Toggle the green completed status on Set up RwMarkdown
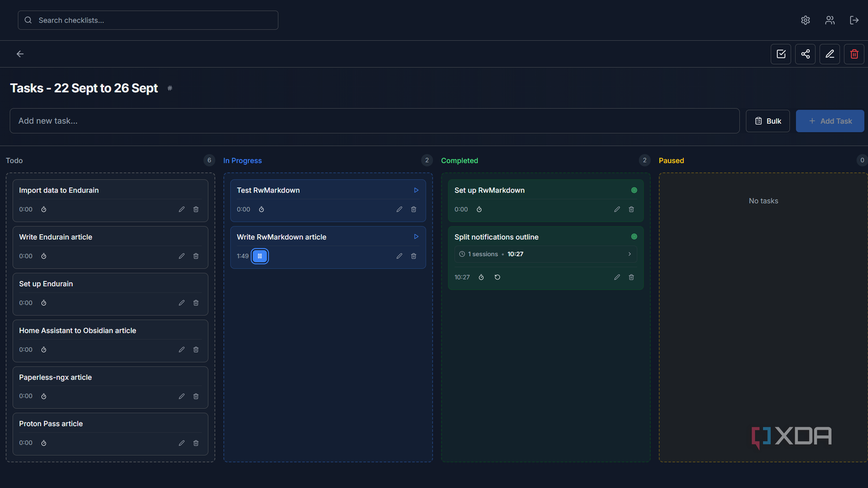 pyautogui.click(x=634, y=190)
